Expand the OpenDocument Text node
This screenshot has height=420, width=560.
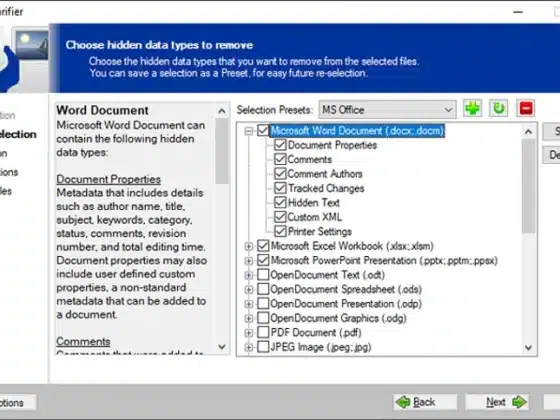[249, 275]
